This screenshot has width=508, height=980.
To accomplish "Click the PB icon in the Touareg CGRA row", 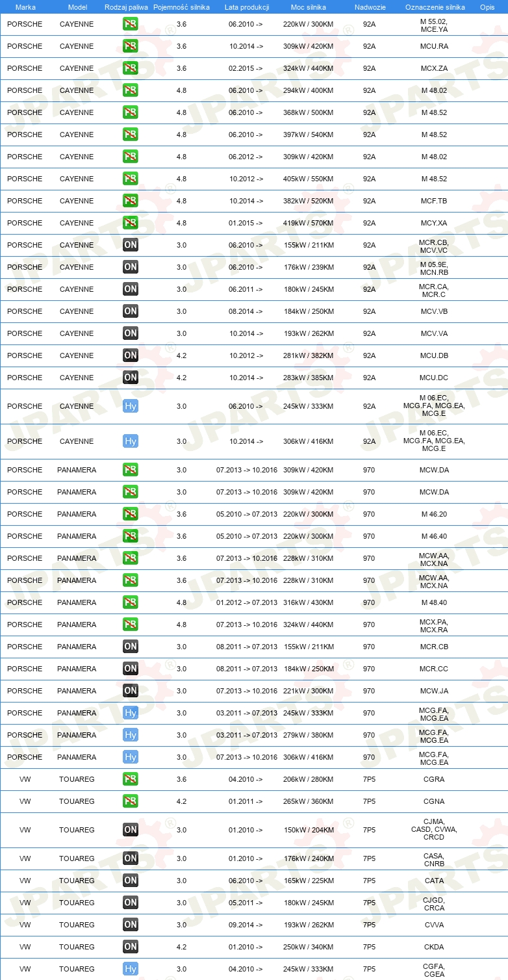I will (x=131, y=779).
